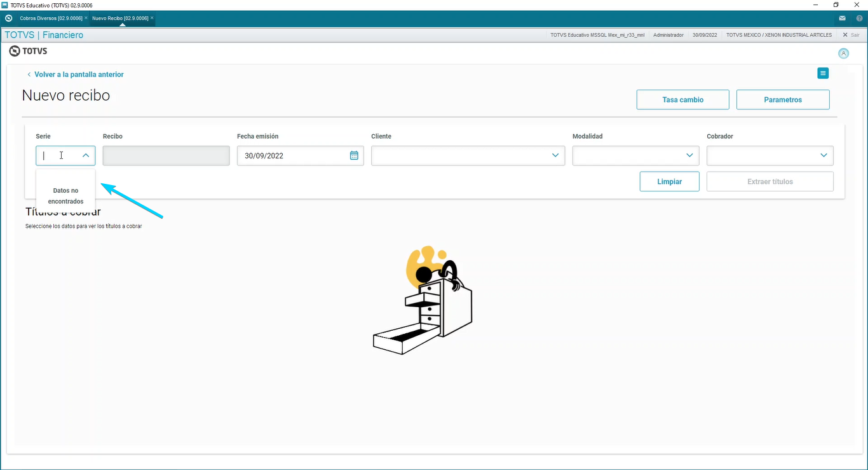
Task: Open the user profile avatar icon
Action: [843, 53]
